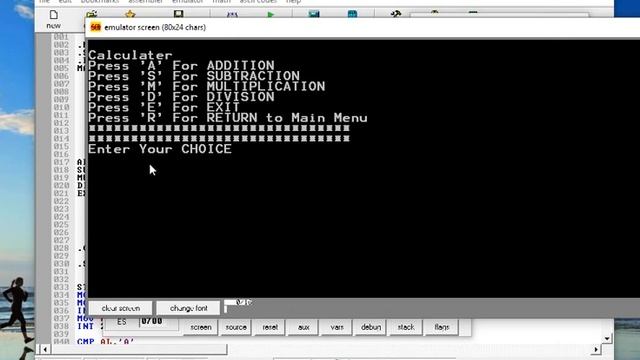Viewport: 640px width, 360px height.
Task: Click the editor scroll down arrow
Action: click(607, 338)
